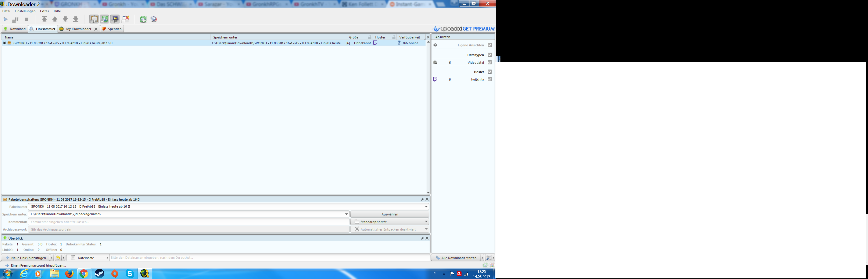The image size is (868, 279).
Task: Uncheck the Videodatei filter checkbox
Action: pos(490,62)
